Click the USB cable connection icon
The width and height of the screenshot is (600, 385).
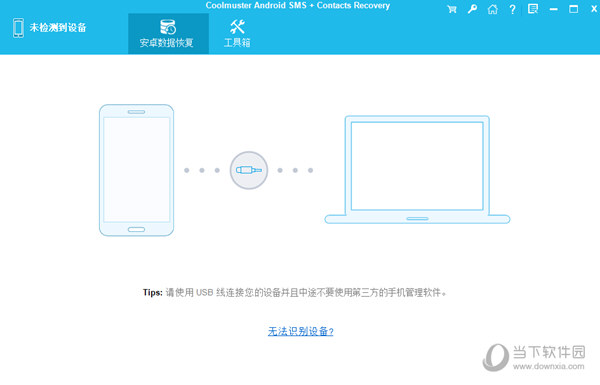[249, 170]
